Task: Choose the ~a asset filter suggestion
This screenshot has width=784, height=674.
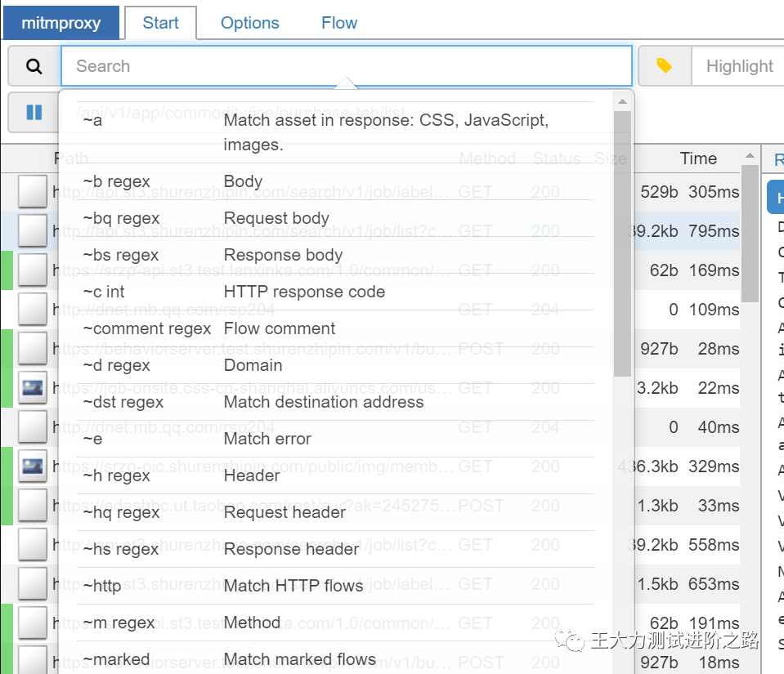Action: [335, 132]
